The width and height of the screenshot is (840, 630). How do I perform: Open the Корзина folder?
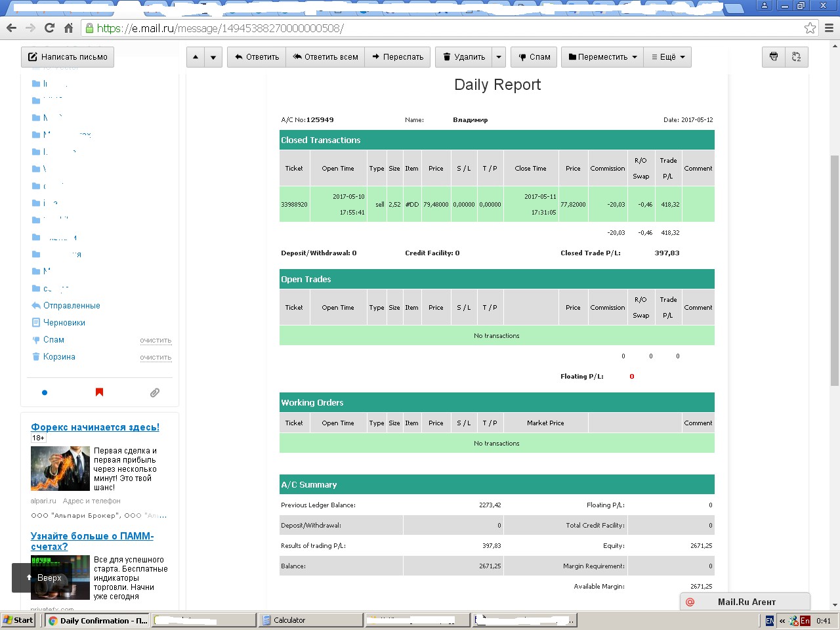pyautogui.click(x=59, y=357)
